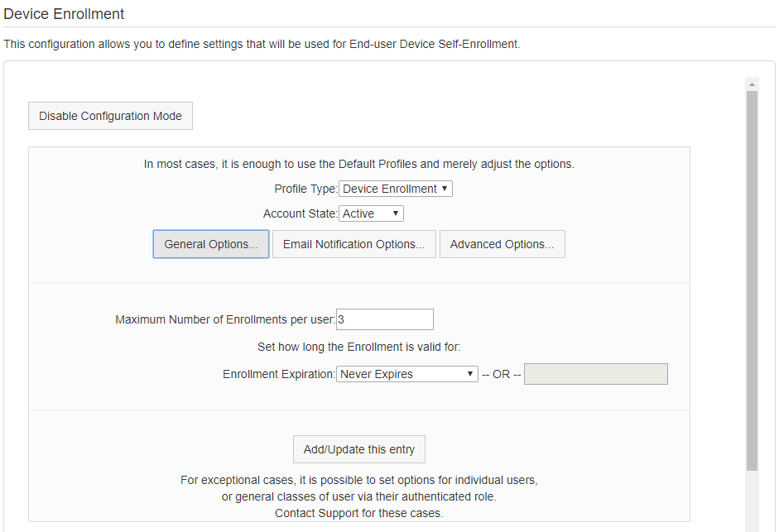Click the Set how long the Enrollment is valid text
779x532 pixels.
359,347
